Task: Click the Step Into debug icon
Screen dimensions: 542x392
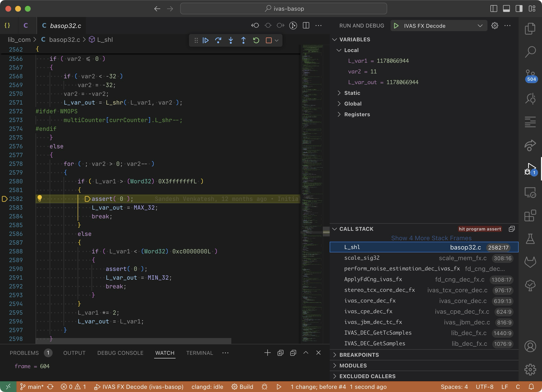Action: [x=231, y=40]
